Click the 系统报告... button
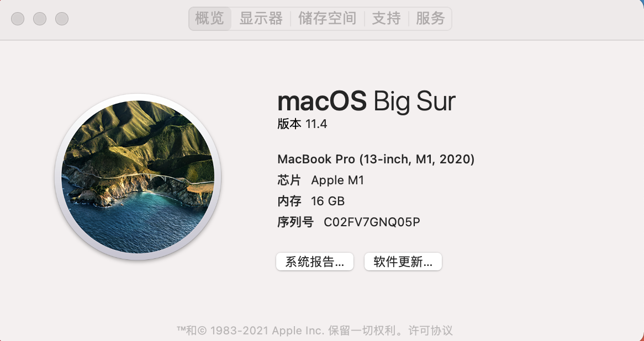This screenshot has width=644, height=341. click(315, 262)
